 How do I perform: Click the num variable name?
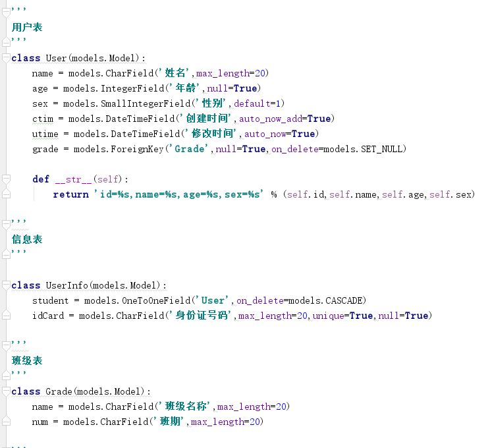[x=40, y=422]
